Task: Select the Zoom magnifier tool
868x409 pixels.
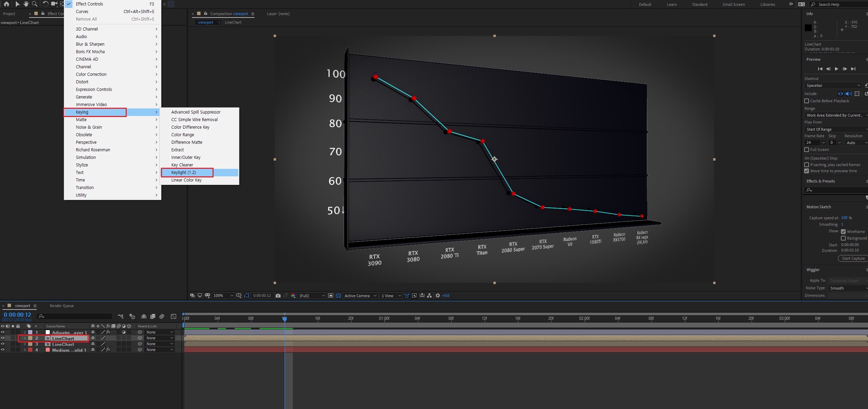Action: click(35, 4)
